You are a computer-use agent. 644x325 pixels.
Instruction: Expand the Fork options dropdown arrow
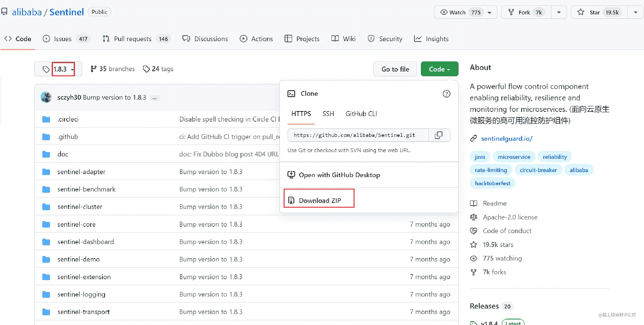point(559,12)
